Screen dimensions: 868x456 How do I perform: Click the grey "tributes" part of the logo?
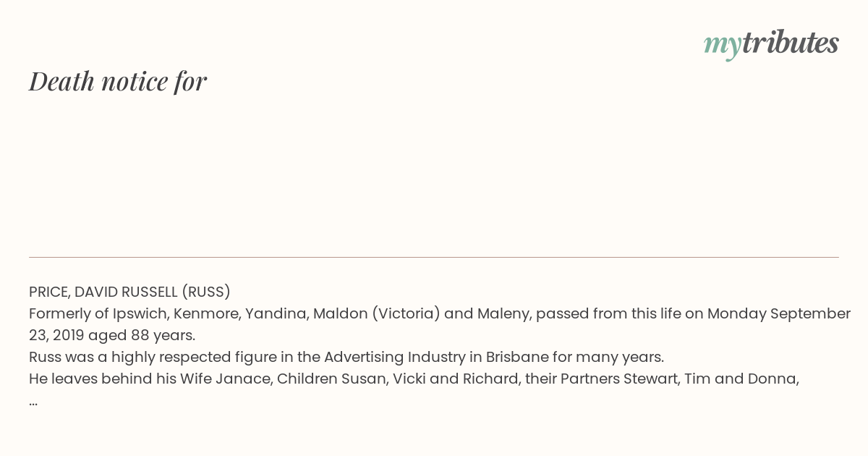790,43
